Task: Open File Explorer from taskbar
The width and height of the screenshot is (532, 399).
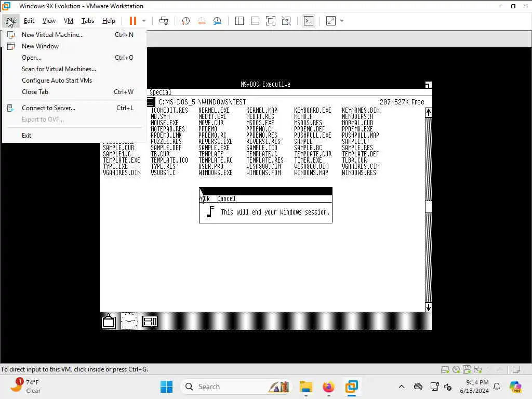Action: point(305,387)
